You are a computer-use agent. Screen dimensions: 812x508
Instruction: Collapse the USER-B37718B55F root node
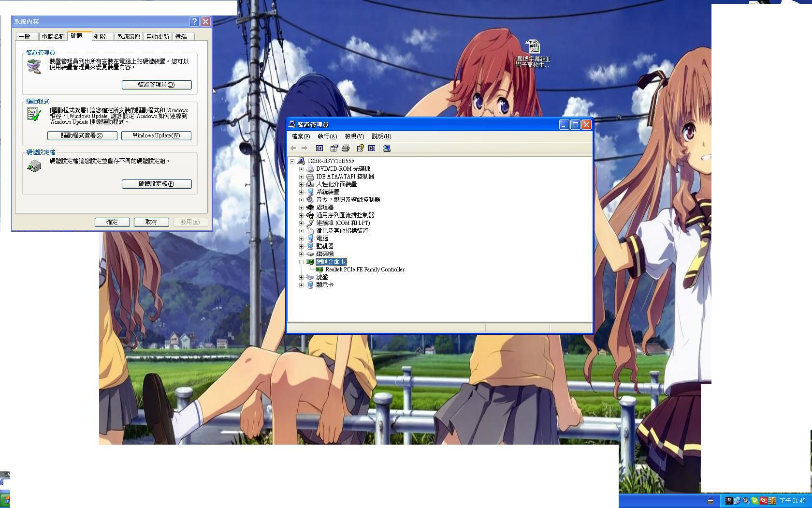pos(292,161)
